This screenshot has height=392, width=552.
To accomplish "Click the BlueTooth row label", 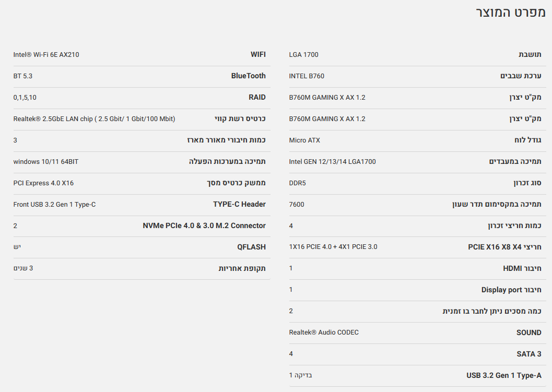I will [248, 76].
